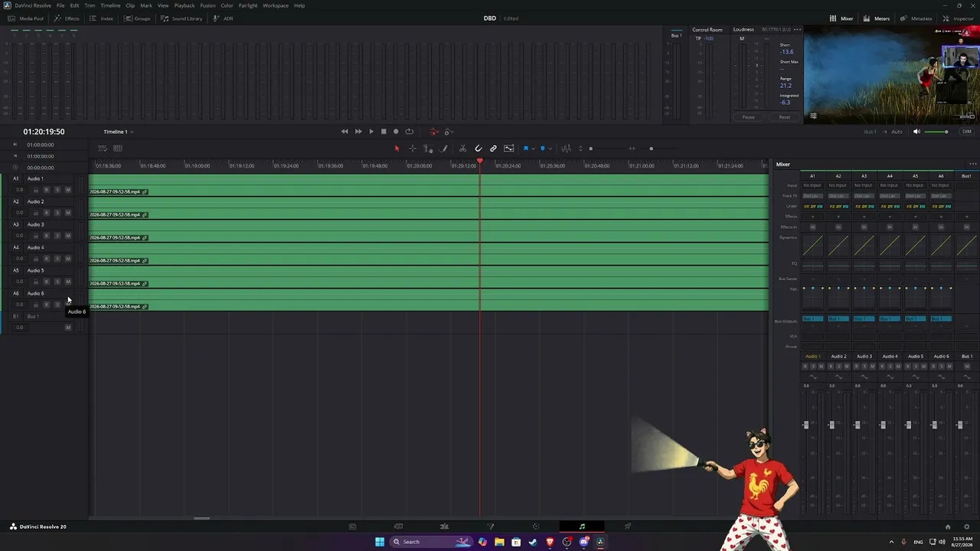980x551 pixels.
Task: Solo the Audio 2 track header
Action: coord(57,213)
